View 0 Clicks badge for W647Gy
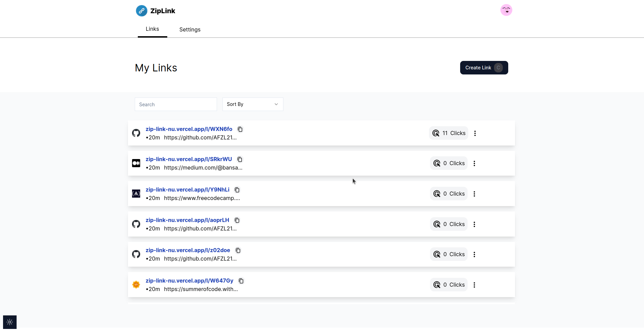Image resolution: width=644 pixels, height=333 pixels. click(449, 285)
